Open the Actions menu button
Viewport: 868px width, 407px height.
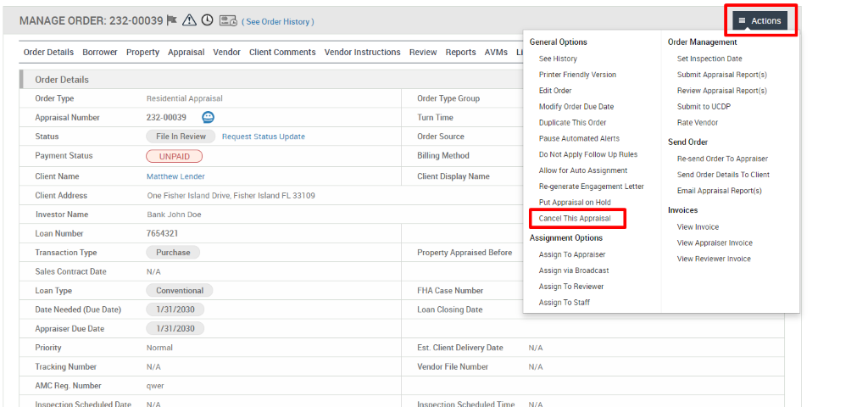click(760, 21)
